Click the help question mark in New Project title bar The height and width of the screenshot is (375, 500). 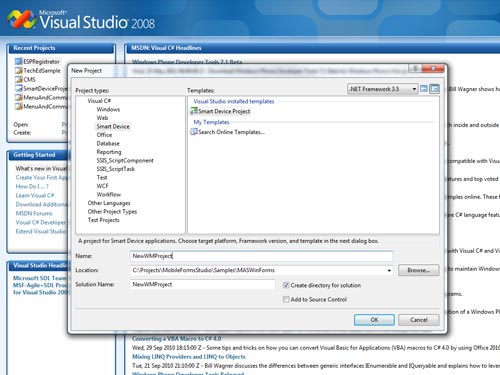point(415,68)
